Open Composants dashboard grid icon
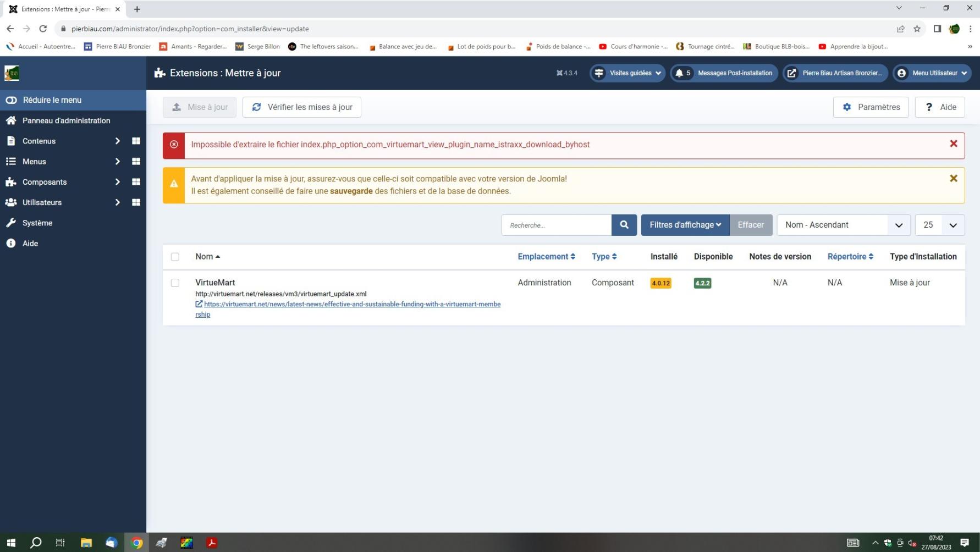980x552 pixels. pos(136,182)
